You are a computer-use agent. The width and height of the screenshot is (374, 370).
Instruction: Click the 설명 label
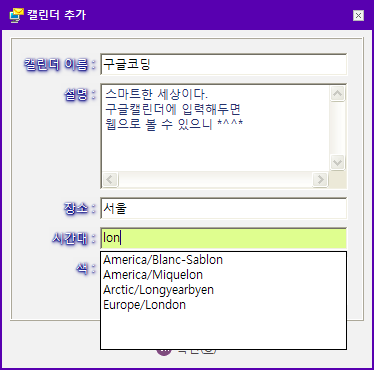(80, 95)
